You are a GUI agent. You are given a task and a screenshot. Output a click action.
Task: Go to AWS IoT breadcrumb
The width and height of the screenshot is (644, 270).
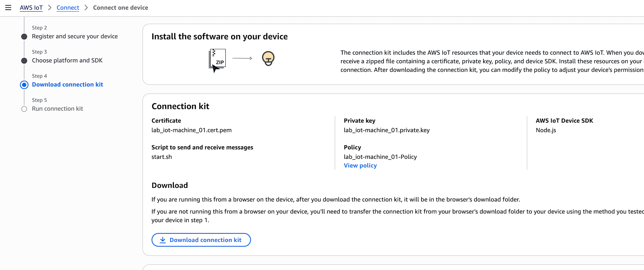point(31,8)
